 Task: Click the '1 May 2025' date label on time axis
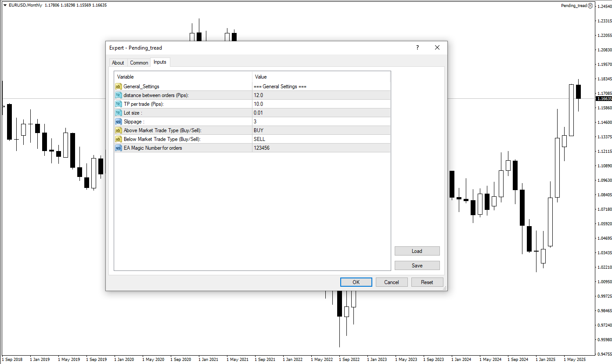[x=575, y=360]
